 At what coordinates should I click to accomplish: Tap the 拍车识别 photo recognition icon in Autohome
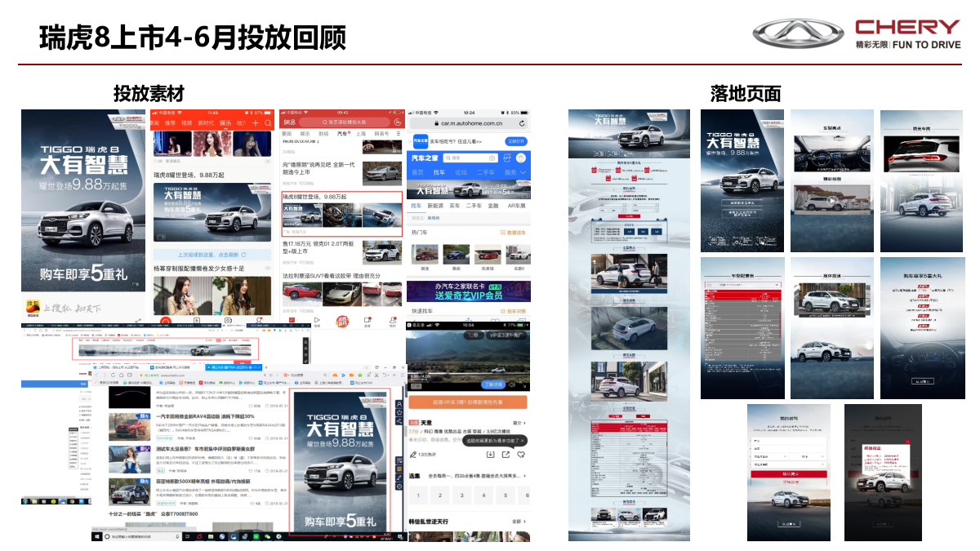point(491,158)
